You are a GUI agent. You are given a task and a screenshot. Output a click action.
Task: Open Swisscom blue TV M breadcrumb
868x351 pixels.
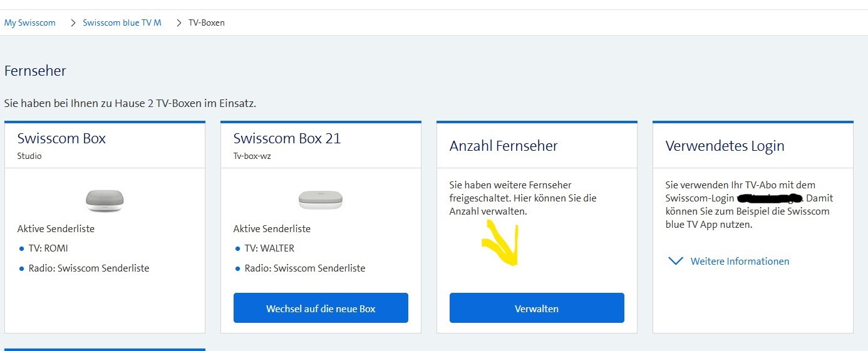(122, 23)
